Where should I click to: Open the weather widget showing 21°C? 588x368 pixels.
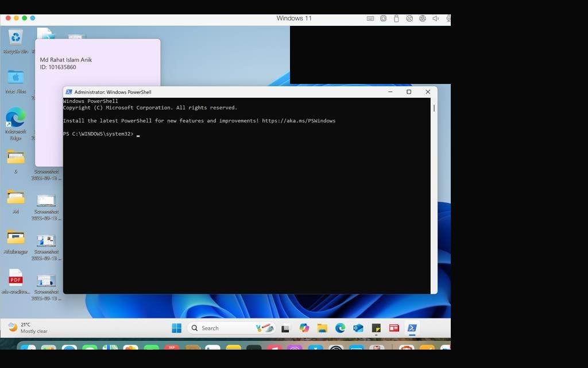[29, 328]
